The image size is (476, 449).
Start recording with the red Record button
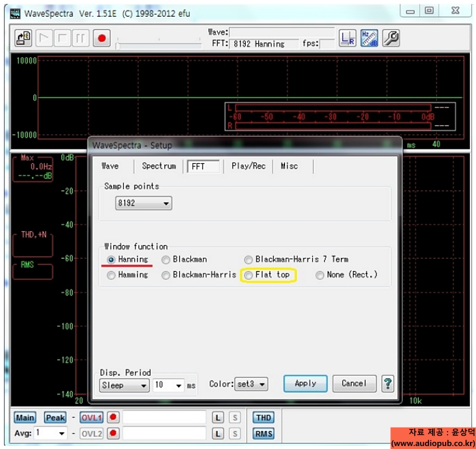tap(102, 38)
